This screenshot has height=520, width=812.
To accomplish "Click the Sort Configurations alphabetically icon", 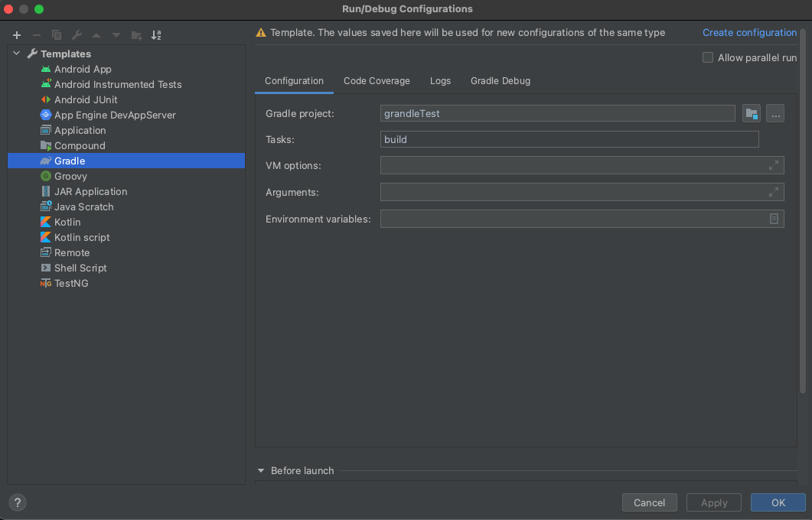I will click(x=156, y=35).
